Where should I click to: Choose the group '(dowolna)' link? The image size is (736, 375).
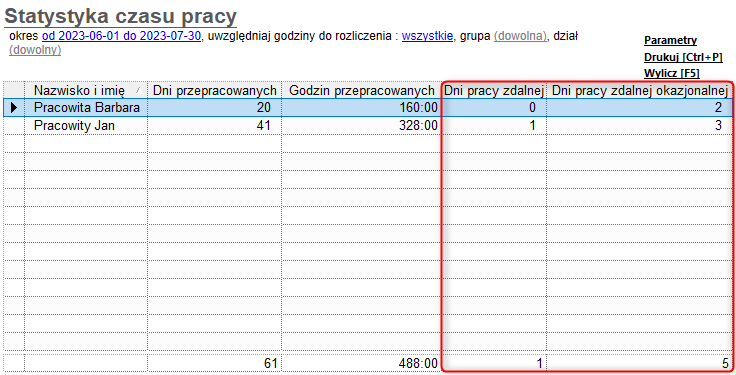coord(520,36)
